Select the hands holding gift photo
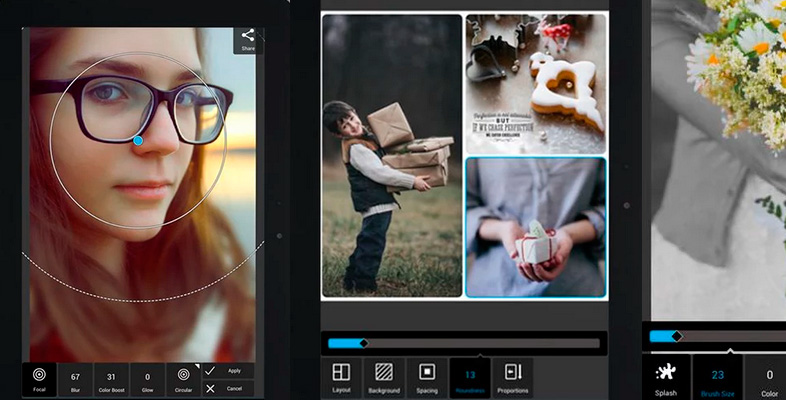This screenshot has width=786, height=400. pos(536,227)
